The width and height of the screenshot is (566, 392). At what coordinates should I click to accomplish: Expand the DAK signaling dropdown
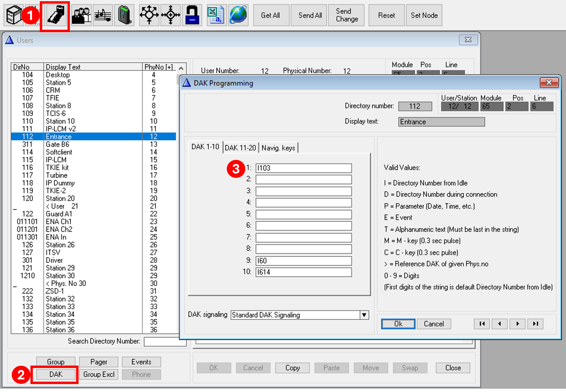364,315
